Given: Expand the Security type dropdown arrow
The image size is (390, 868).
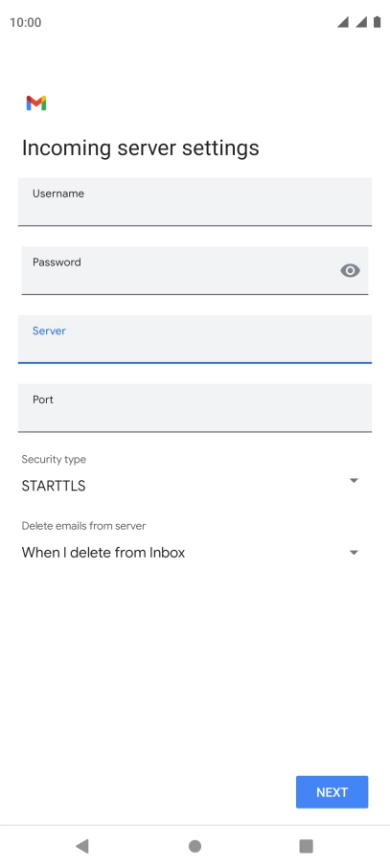Looking at the screenshot, I should point(354,481).
